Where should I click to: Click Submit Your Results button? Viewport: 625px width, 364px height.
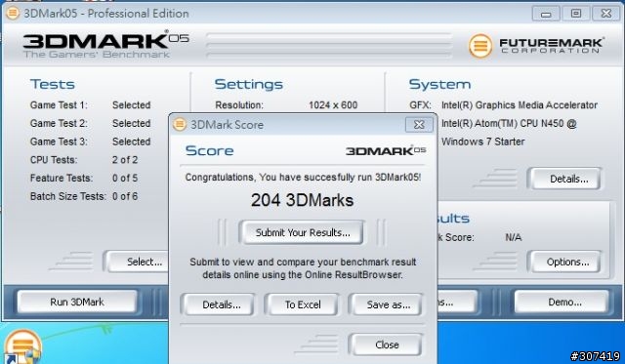(302, 232)
